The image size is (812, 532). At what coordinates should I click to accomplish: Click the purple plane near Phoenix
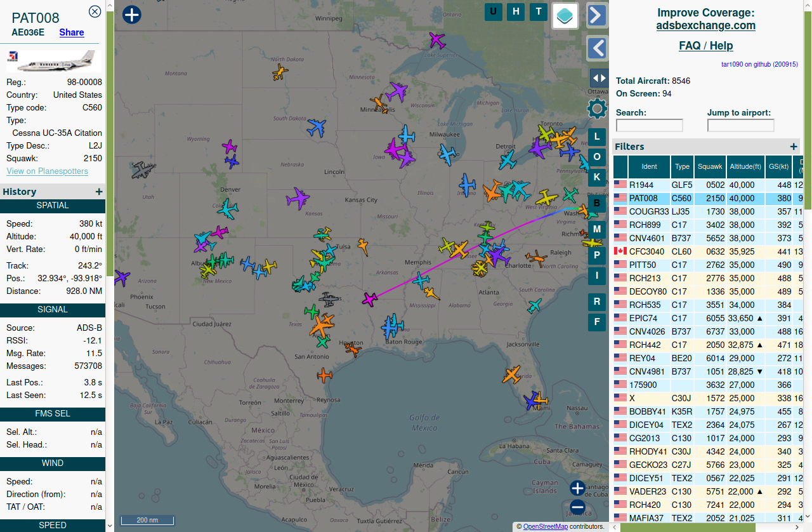pyautogui.click(x=121, y=277)
